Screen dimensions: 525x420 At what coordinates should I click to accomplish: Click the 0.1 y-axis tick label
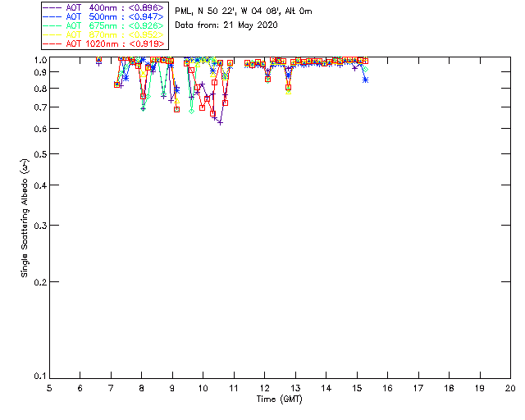(x=40, y=377)
